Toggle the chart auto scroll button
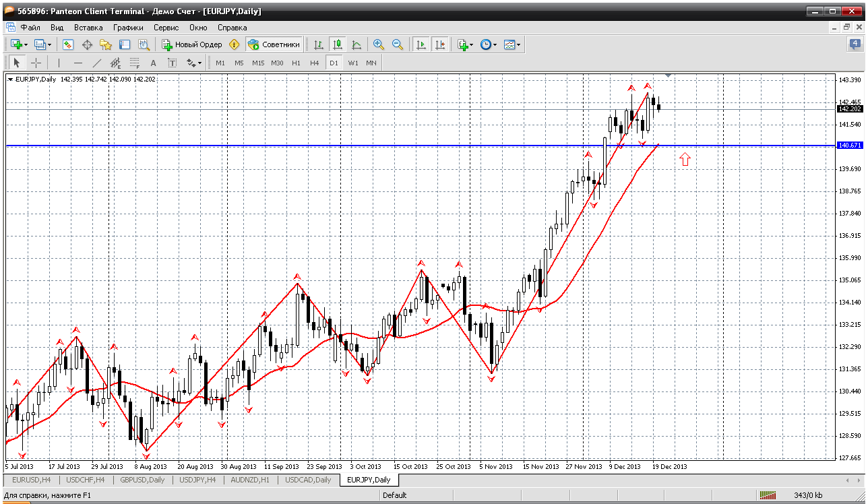This screenshot has height=504, width=868. tap(421, 44)
